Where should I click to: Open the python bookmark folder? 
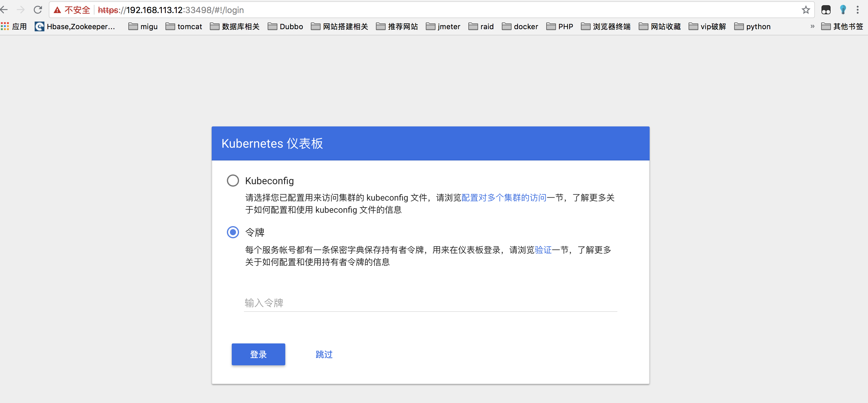click(x=752, y=26)
